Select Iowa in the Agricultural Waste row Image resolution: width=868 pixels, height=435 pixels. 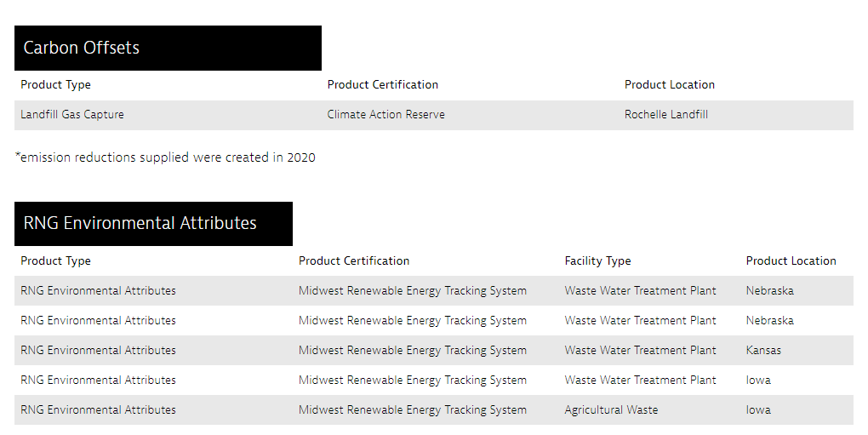tap(758, 410)
